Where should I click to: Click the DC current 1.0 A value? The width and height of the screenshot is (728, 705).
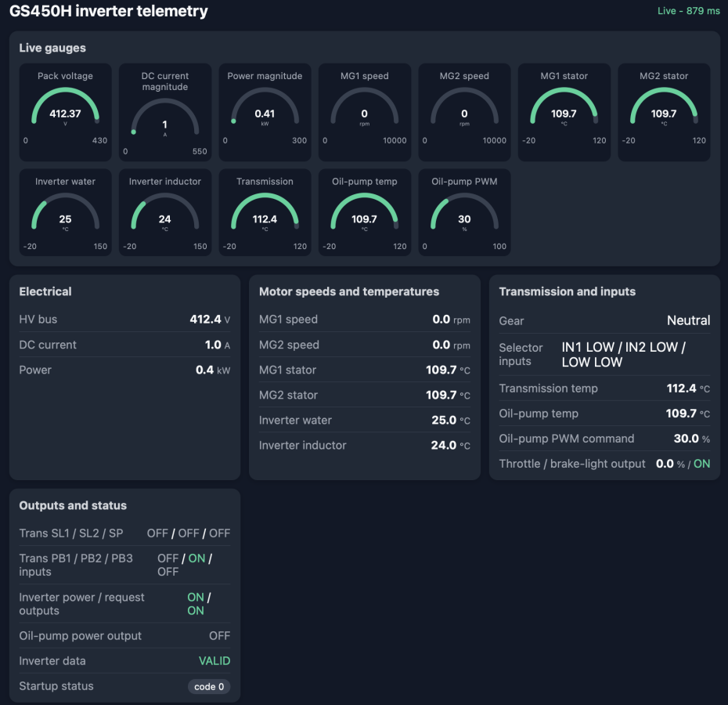[x=218, y=345]
